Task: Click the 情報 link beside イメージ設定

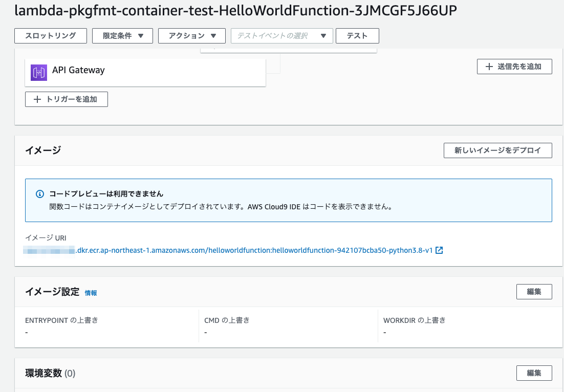Action: pyautogui.click(x=91, y=293)
